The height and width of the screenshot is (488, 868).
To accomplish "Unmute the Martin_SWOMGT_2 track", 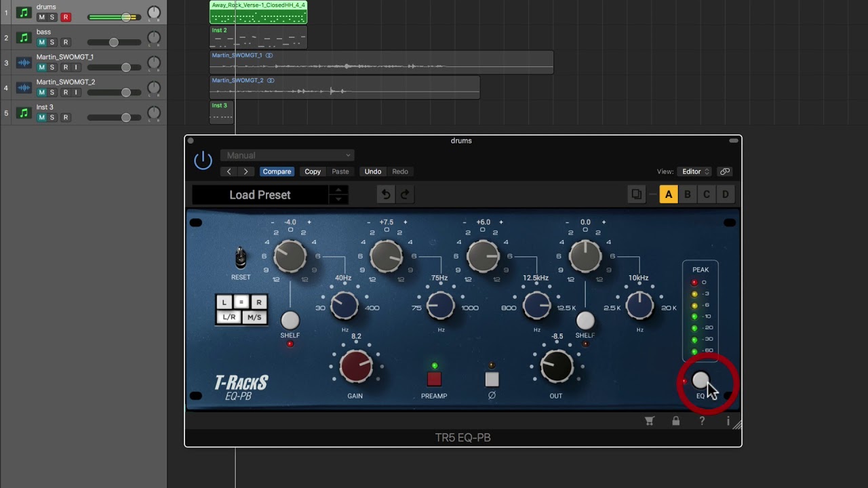I will (x=41, y=93).
